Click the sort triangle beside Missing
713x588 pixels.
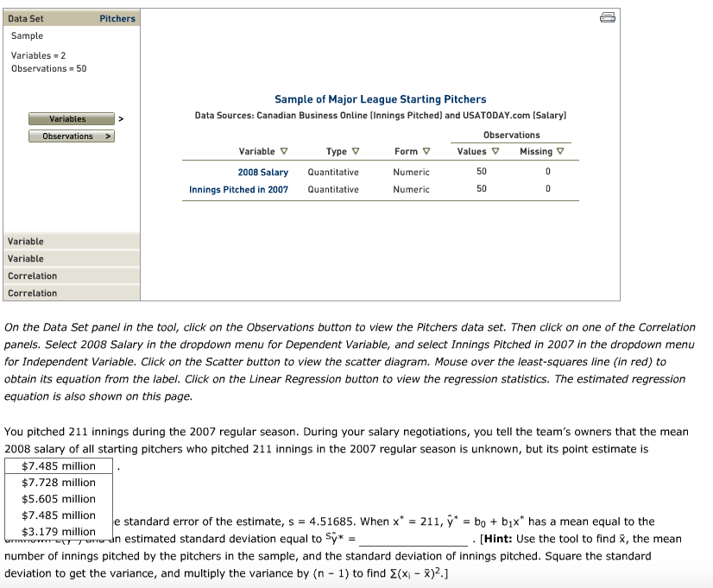click(559, 150)
